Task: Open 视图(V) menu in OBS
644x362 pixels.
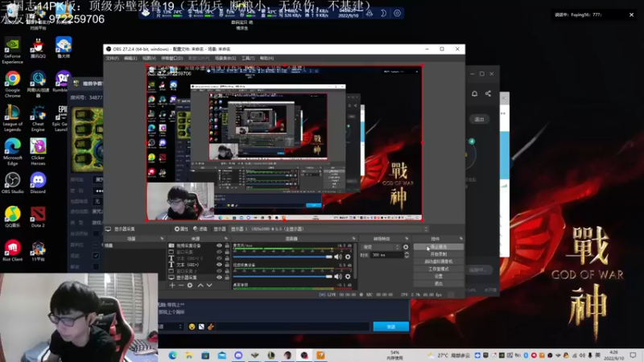Action: (x=149, y=58)
